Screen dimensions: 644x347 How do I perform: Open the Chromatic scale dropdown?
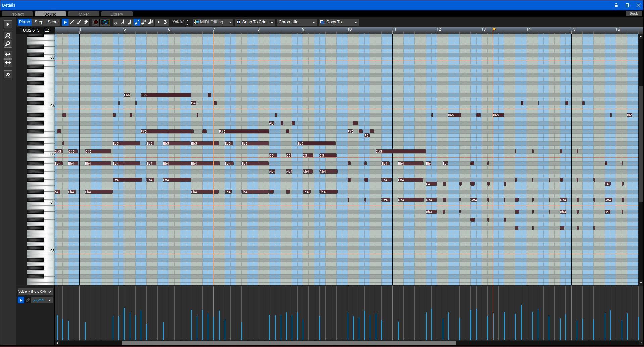(297, 22)
